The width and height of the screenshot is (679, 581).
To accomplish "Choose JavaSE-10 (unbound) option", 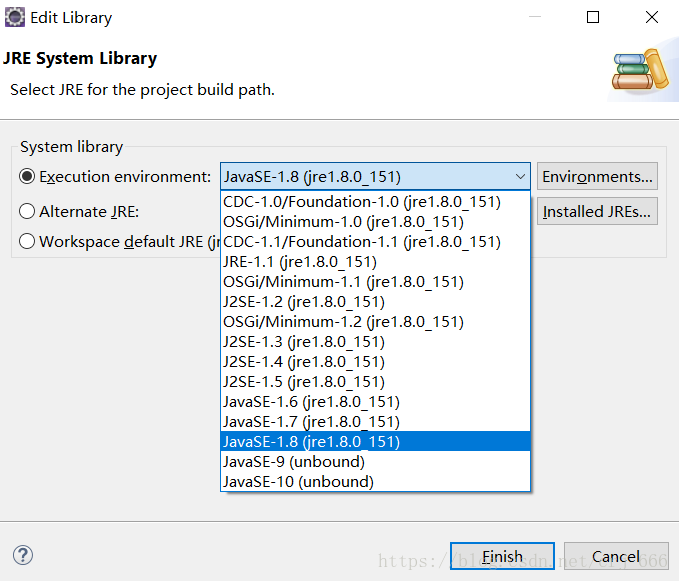I will [375, 481].
